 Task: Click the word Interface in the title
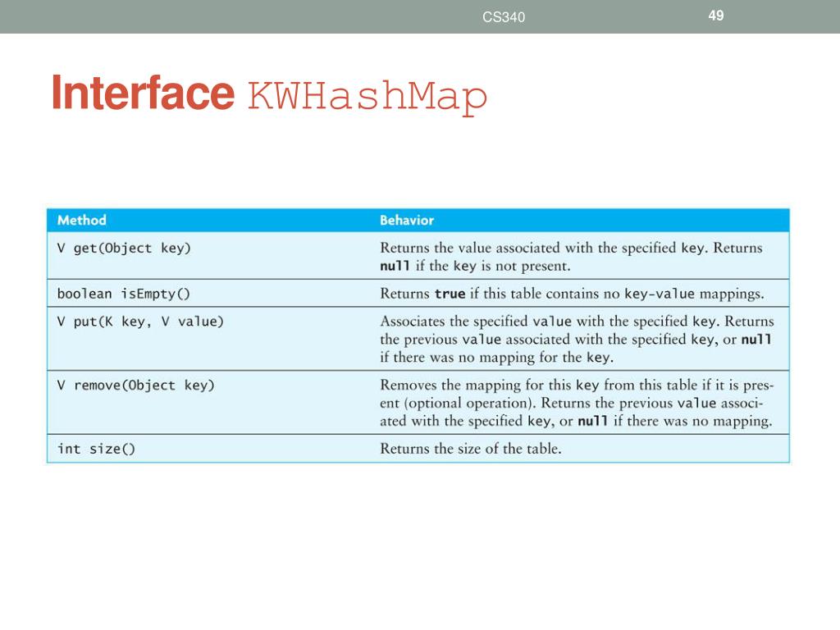[x=143, y=93]
